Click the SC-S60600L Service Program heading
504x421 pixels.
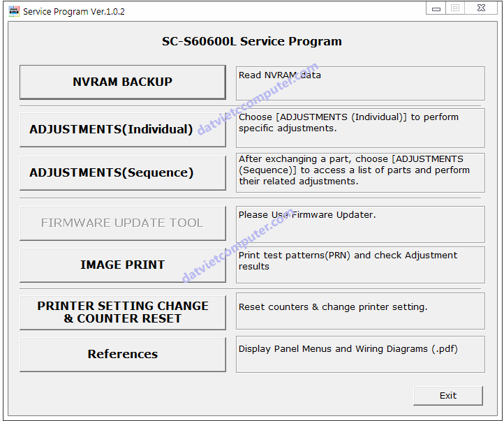click(252, 41)
